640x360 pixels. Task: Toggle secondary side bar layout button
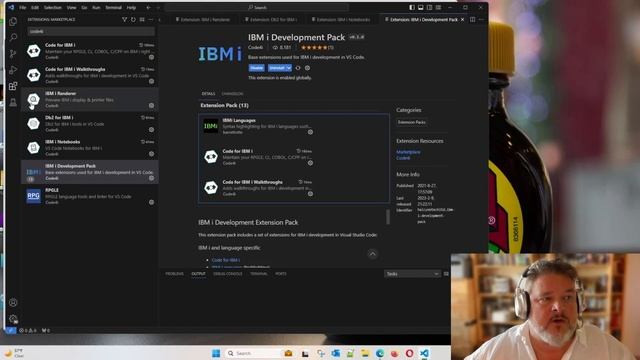click(429, 7)
